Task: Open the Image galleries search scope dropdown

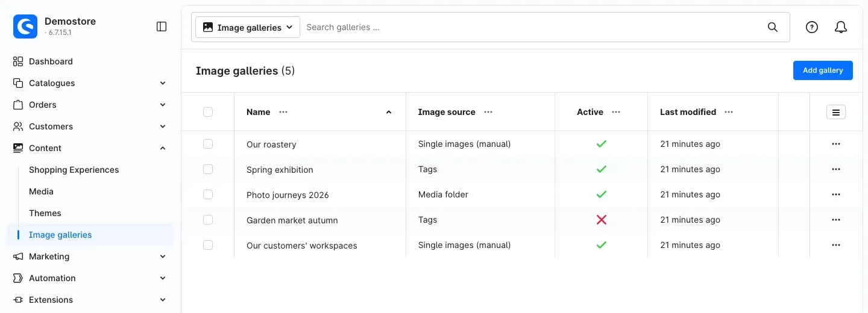Action: (x=248, y=27)
